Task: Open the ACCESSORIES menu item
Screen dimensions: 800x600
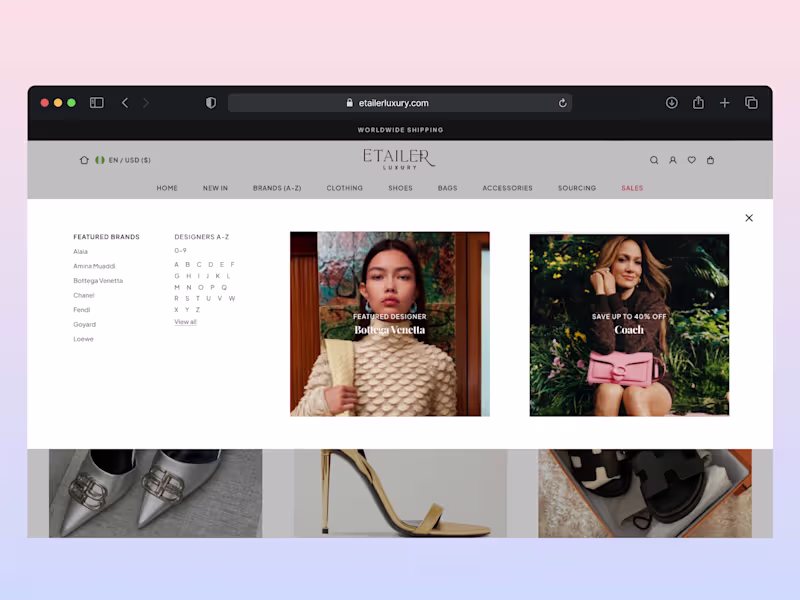Action: (x=508, y=188)
